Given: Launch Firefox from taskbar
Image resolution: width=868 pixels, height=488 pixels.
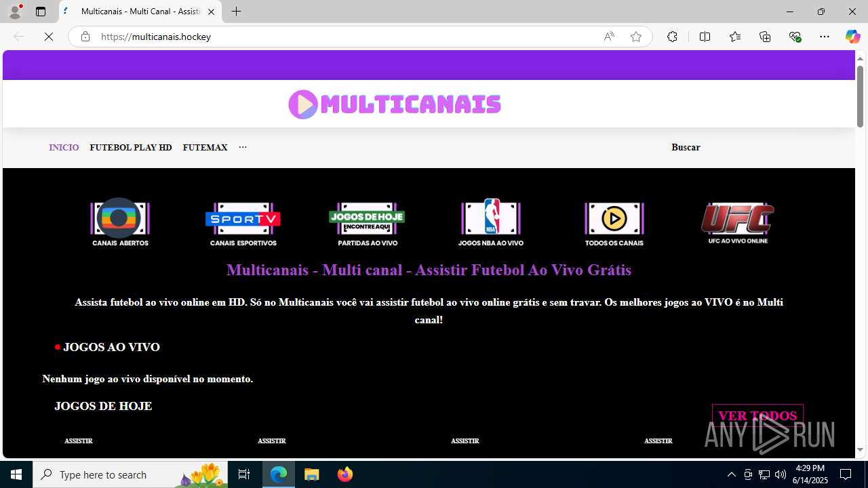Looking at the screenshot, I should pos(345,474).
